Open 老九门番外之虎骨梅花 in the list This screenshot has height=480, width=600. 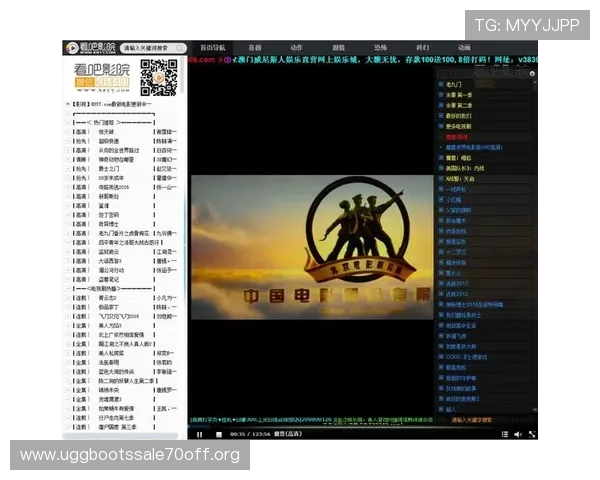pyautogui.click(x=124, y=233)
